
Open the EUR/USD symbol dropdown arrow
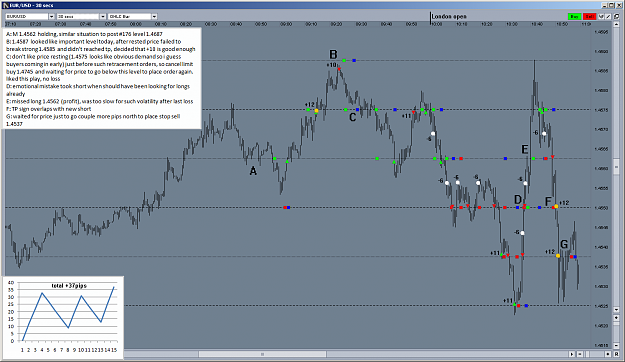[51, 16]
